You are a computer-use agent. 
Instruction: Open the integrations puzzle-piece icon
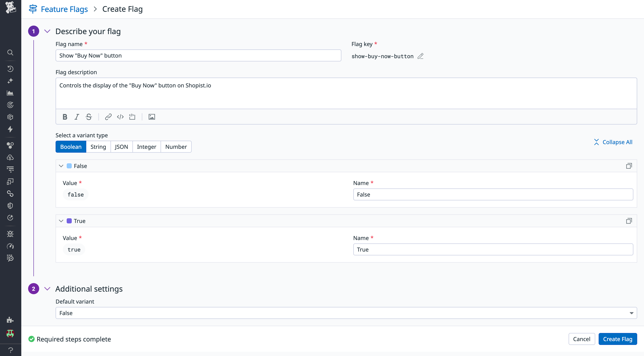pos(10,320)
